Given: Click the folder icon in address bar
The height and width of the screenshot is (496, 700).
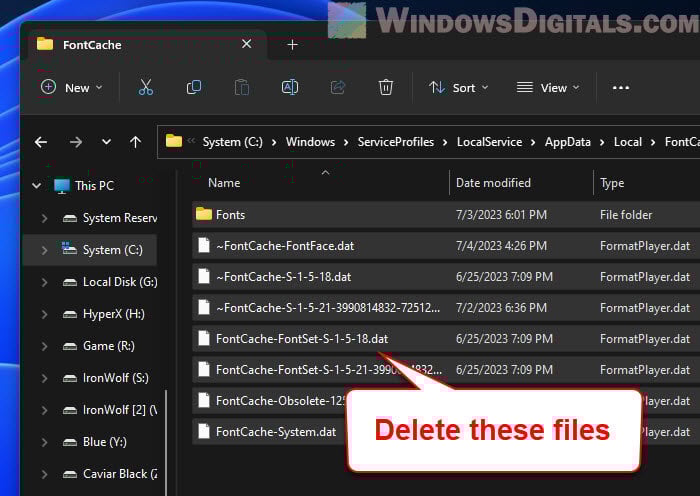Looking at the screenshot, I should tap(174, 142).
